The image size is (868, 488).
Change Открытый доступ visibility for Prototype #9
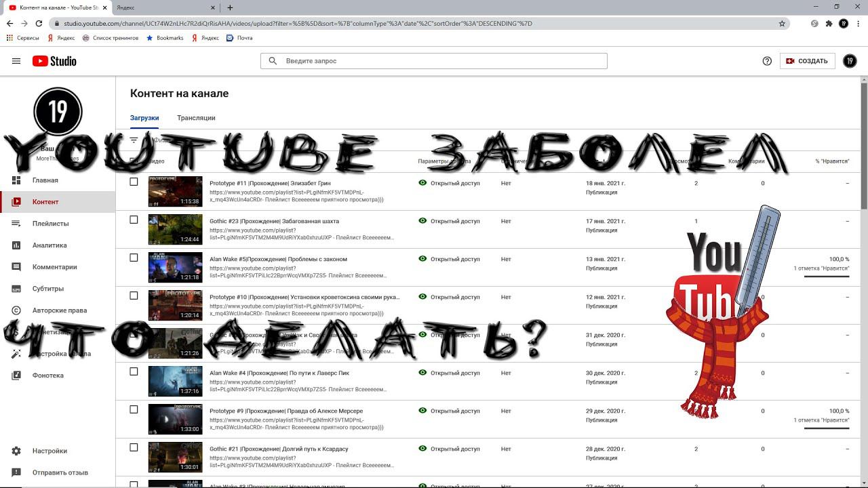(x=449, y=411)
